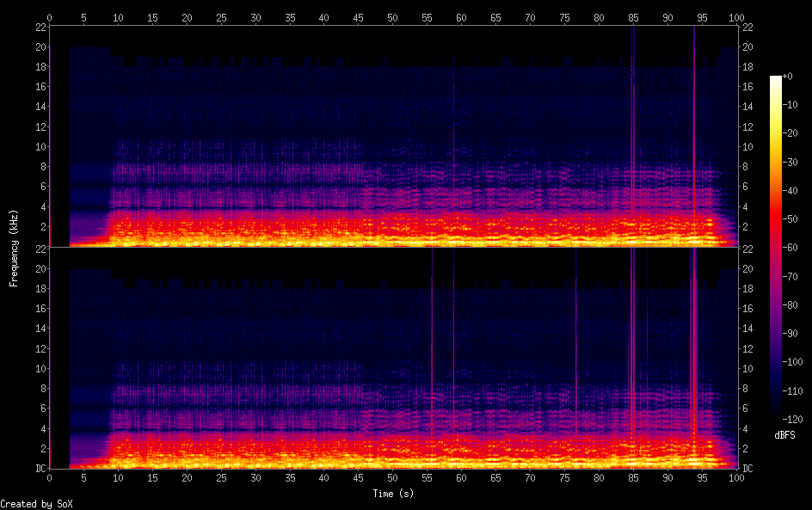Click the "-60" color scale label

coord(790,248)
